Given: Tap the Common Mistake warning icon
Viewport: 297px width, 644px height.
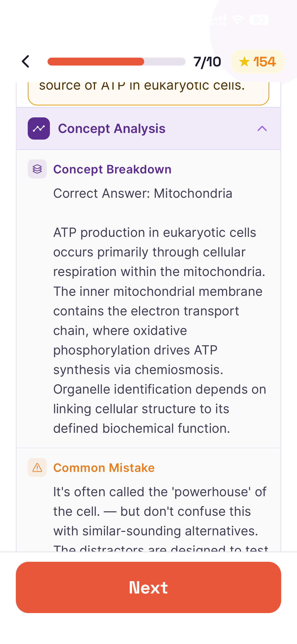Looking at the screenshot, I should coord(37,467).
